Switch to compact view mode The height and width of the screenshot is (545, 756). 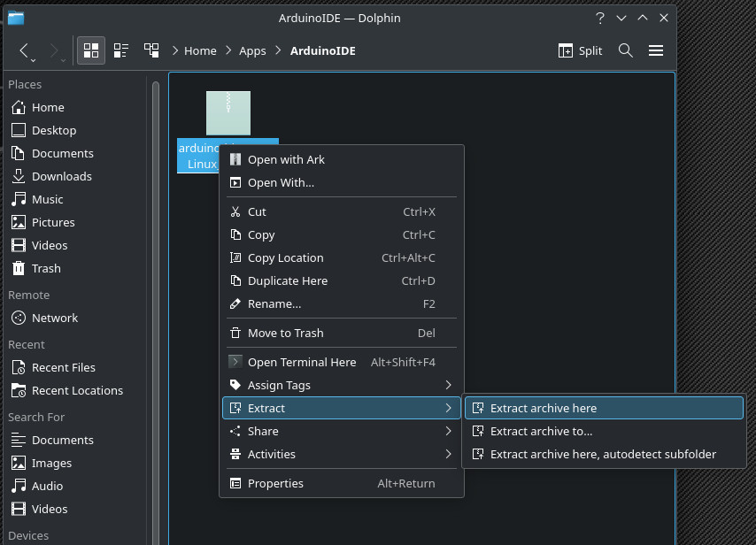[121, 50]
